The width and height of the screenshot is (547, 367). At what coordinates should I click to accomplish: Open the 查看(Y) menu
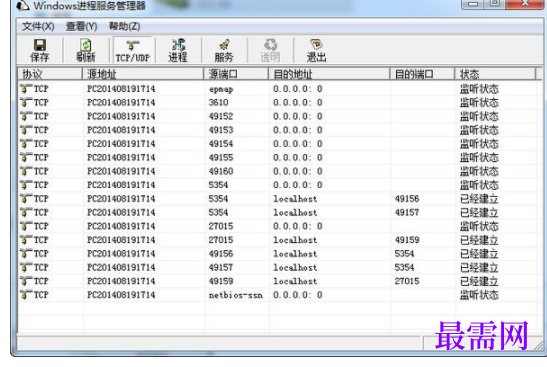[x=82, y=26]
